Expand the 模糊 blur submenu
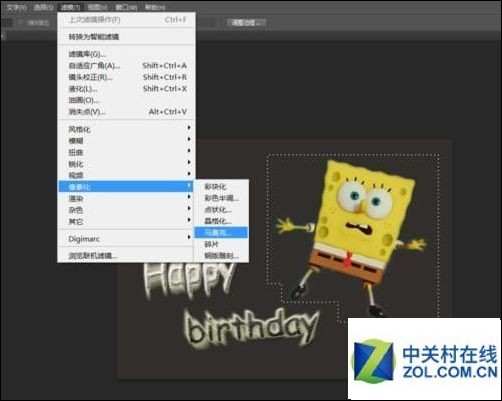Screen dimensions: 502x401 coord(126,141)
